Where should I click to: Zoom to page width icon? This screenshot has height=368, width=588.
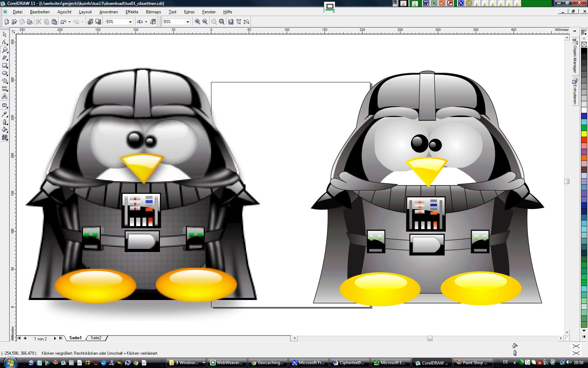[239, 22]
